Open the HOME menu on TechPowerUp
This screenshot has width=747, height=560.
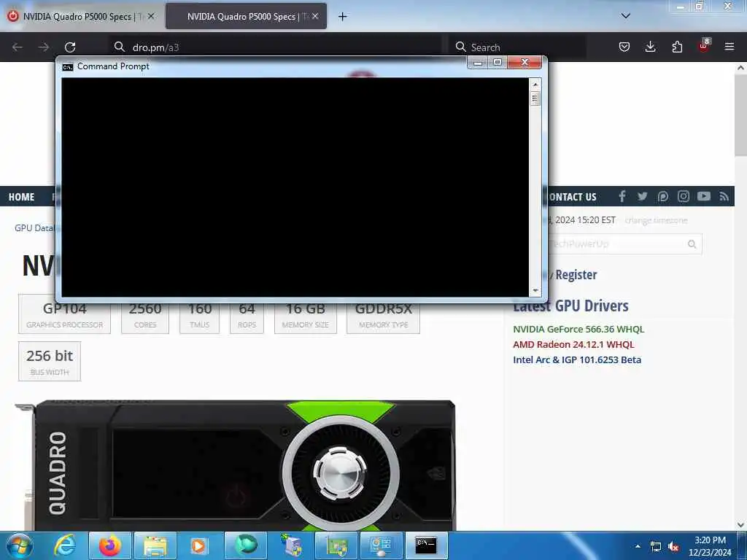tap(21, 197)
